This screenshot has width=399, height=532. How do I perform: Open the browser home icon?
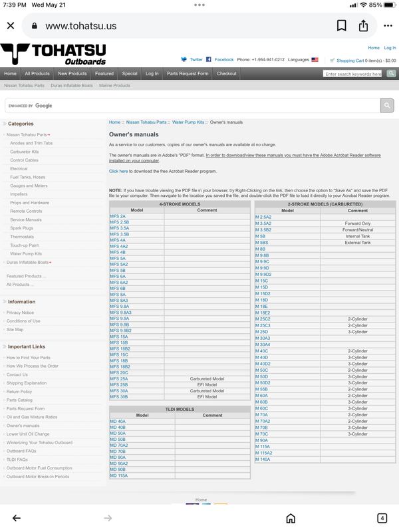coord(291,518)
